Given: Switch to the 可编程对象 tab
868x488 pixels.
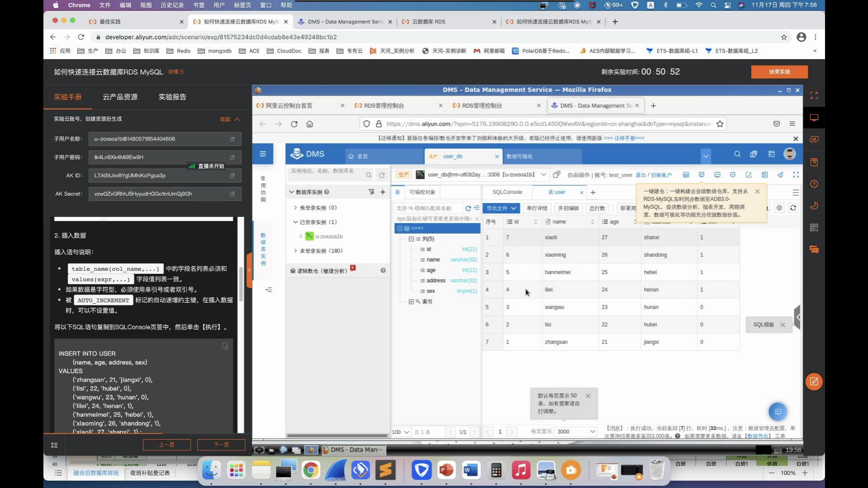Looking at the screenshot, I should tap(422, 192).
